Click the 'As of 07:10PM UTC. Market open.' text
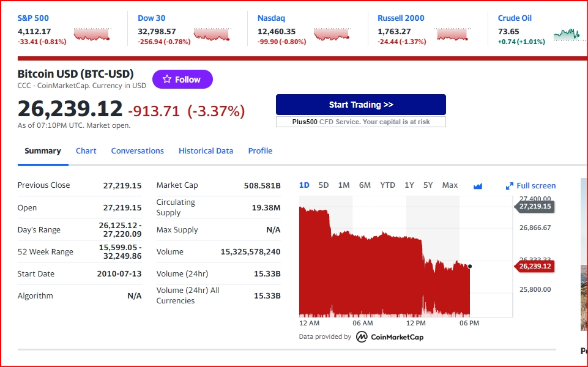The height and width of the screenshot is (367, 588). point(74,125)
